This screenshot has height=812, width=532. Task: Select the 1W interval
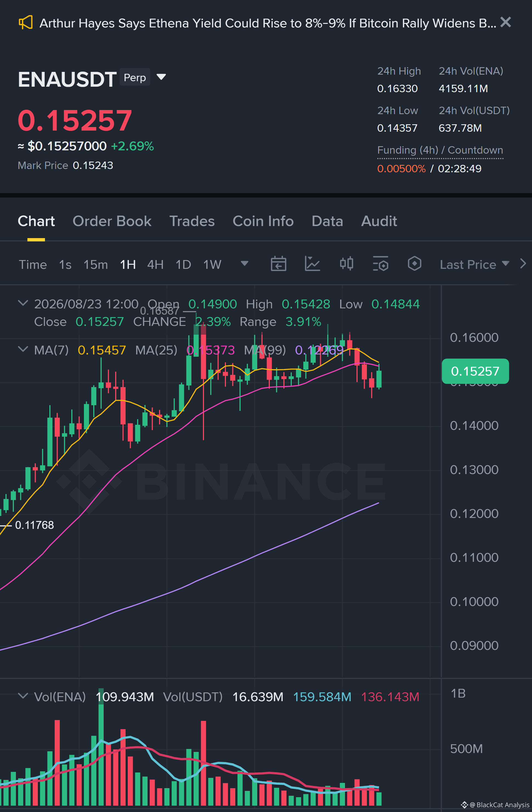[x=212, y=264]
